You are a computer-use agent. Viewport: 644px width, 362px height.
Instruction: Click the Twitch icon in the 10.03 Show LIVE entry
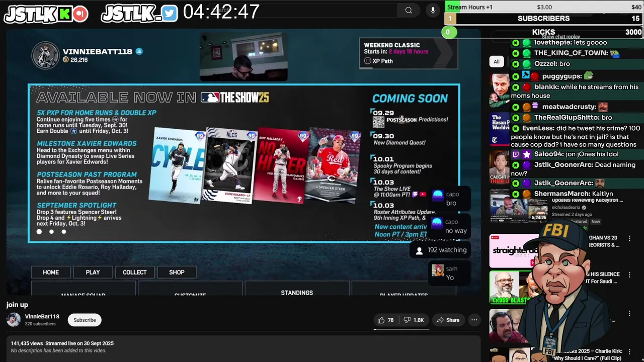click(415, 194)
